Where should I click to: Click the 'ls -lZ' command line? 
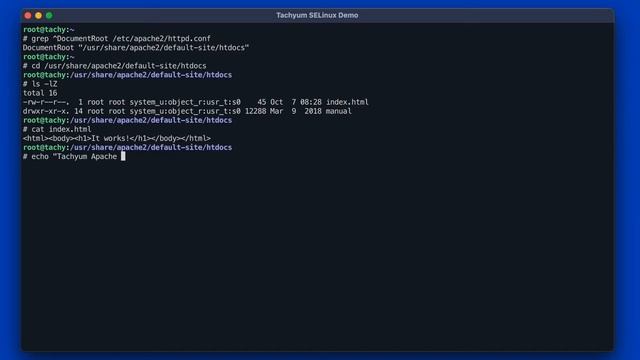click(x=40, y=84)
